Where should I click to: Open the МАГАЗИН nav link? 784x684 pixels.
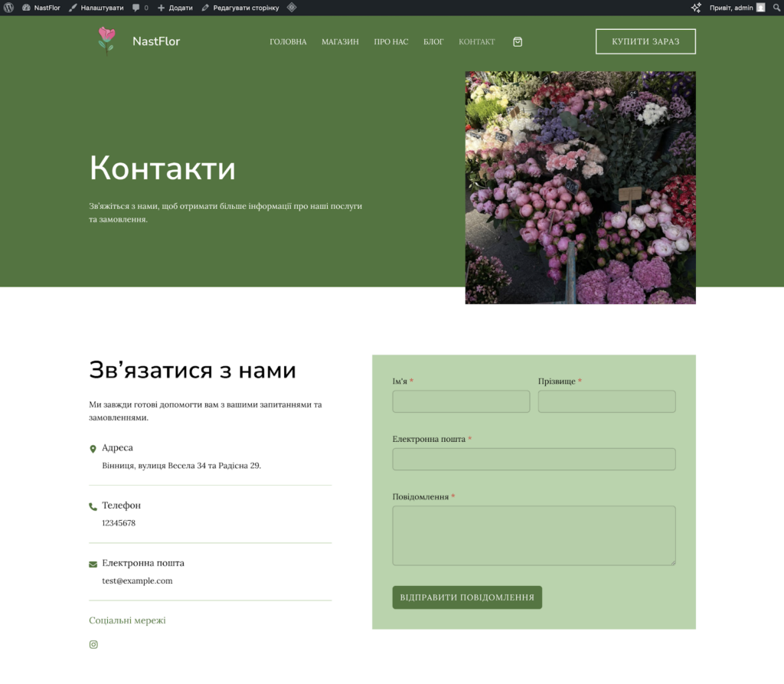click(x=340, y=42)
